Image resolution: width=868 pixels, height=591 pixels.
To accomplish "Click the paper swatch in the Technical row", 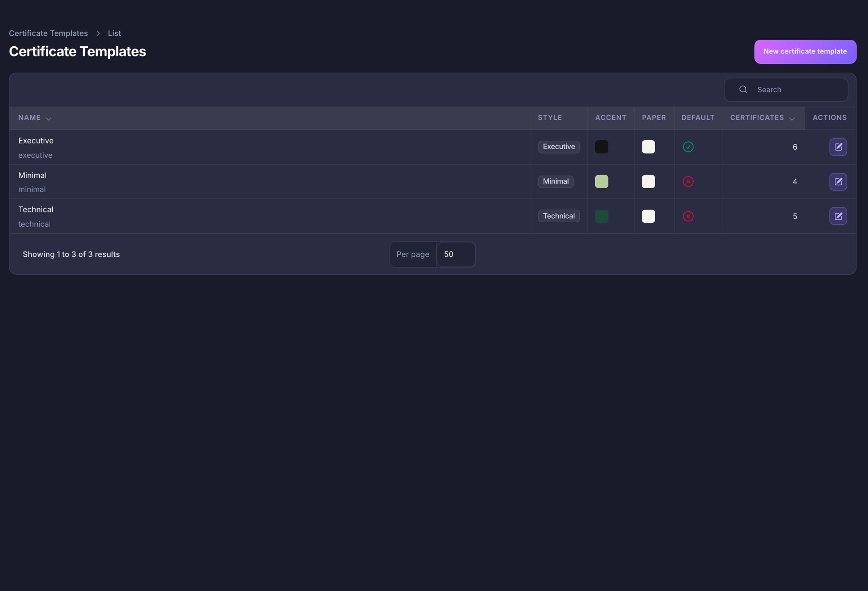I will pos(648,216).
